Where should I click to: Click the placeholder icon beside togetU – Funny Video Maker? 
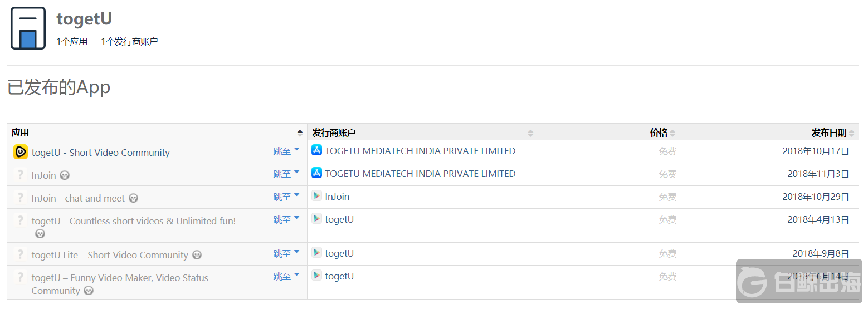pos(21,277)
